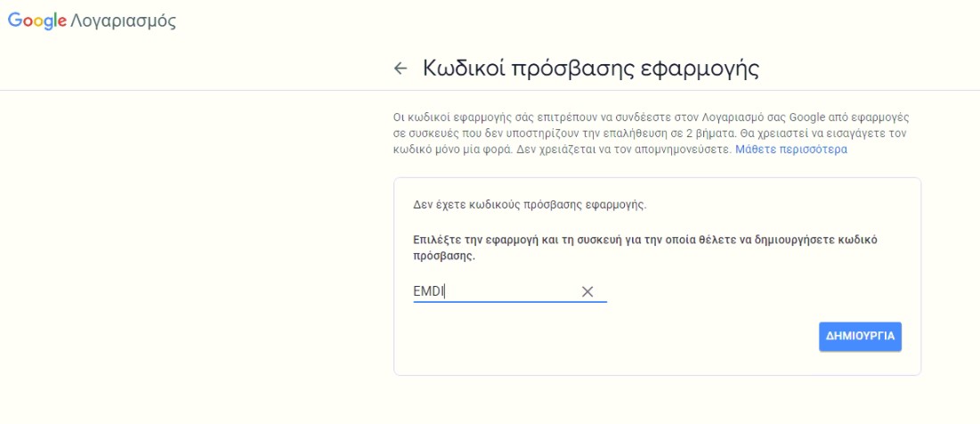Go back using the left arrow icon
The image size is (980, 424).
click(x=400, y=69)
